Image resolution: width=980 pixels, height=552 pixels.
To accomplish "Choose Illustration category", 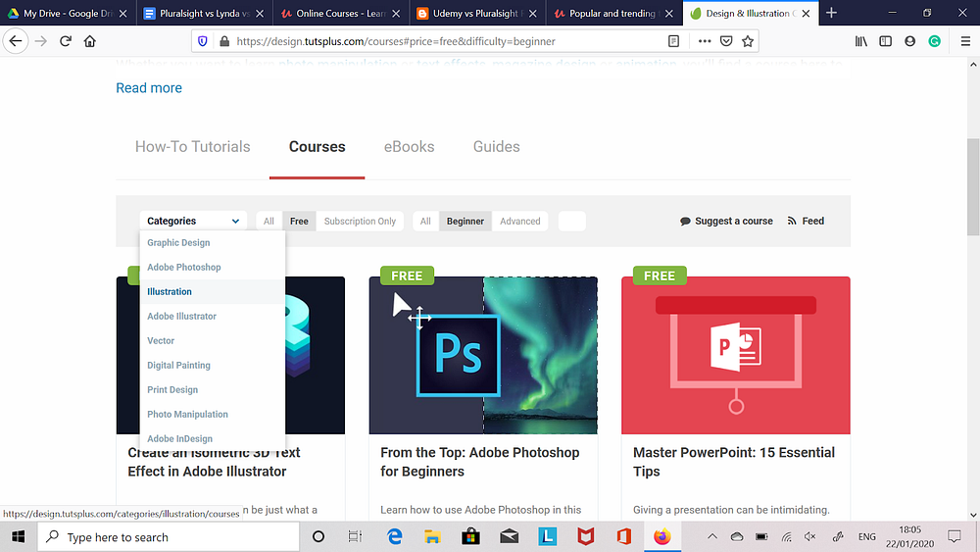I will pos(213,292).
